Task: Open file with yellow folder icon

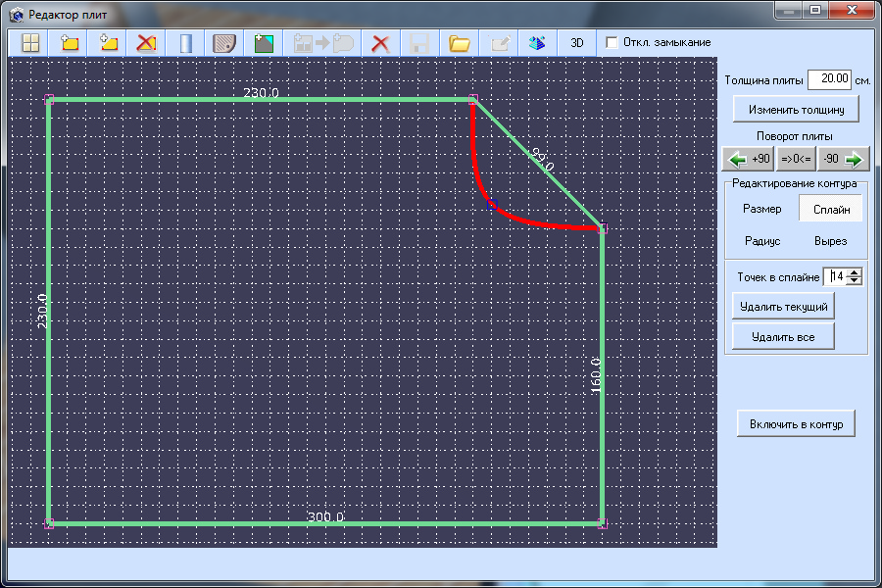Action: [459, 43]
